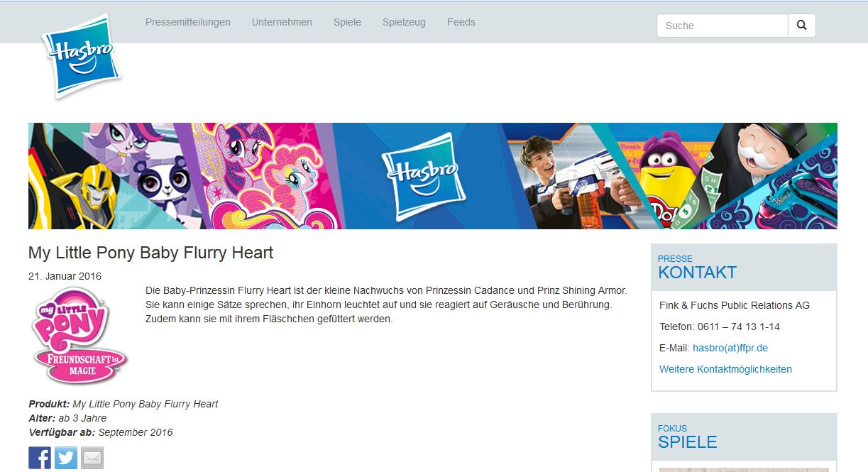The image size is (868, 472).
Task: Click the search magnifier button
Action: point(802,26)
